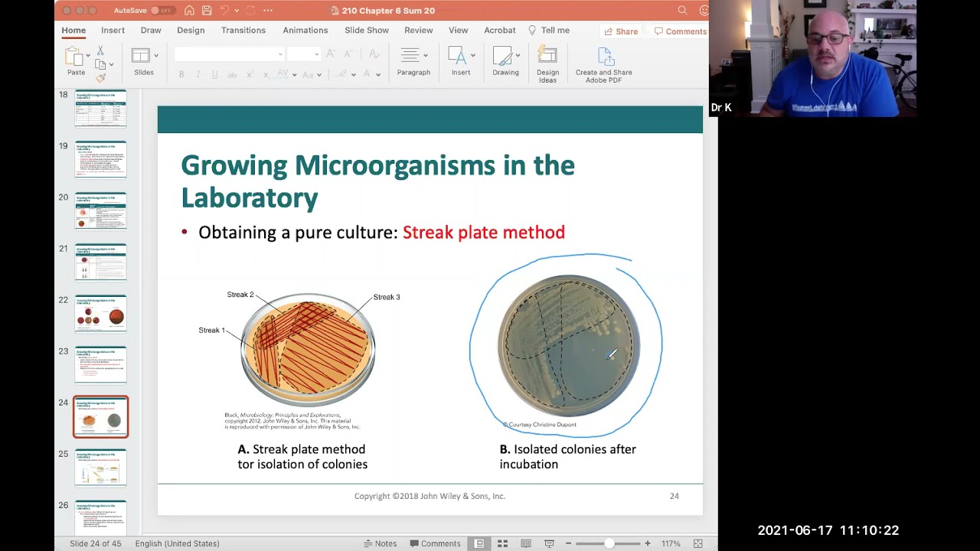Open the more options ellipsis in the title bar
980x551 pixels.
(x=268, y=11)
